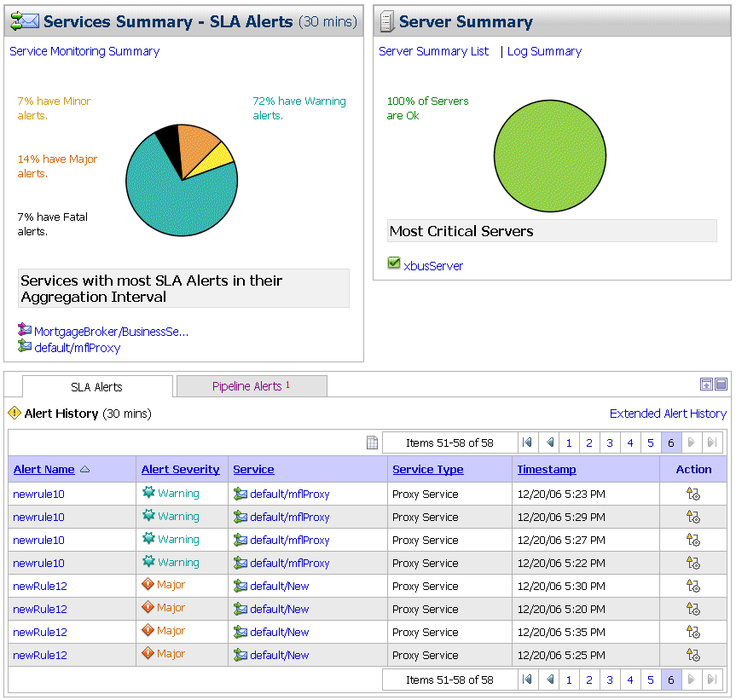Open page 5 in bottom pagination
This screenshot has width=736, height=700.
[x=651, y=680]
